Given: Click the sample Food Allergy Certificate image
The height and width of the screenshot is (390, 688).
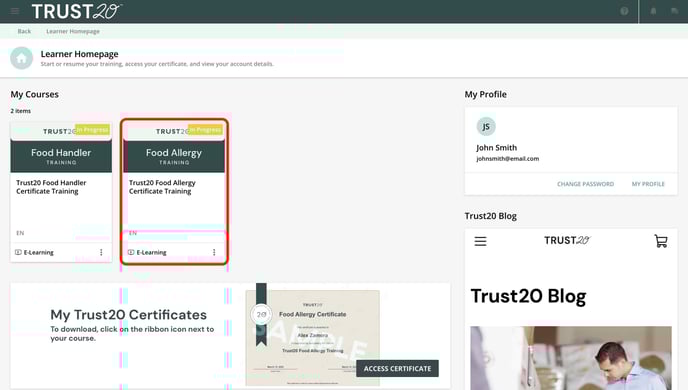Looking at the screenshot, I should pos(312,338).
